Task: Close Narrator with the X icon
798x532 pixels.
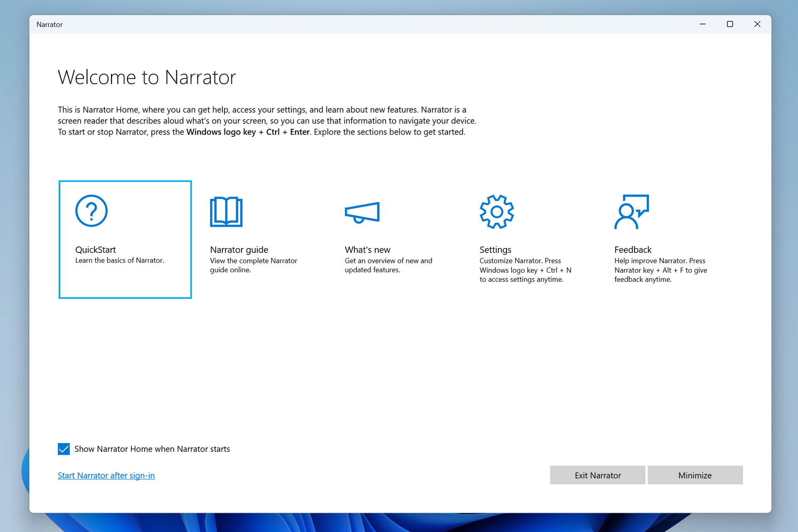Action: (757, 24)
